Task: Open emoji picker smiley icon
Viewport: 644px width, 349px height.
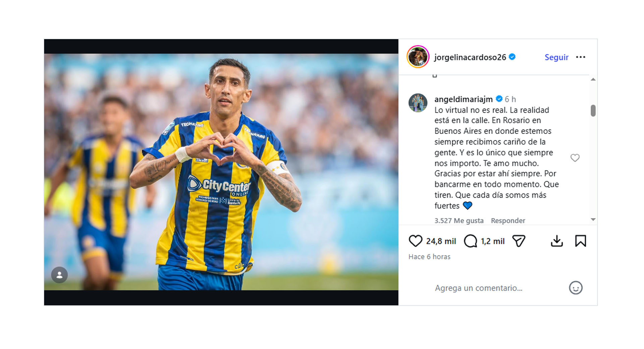Action: (576, 288)
